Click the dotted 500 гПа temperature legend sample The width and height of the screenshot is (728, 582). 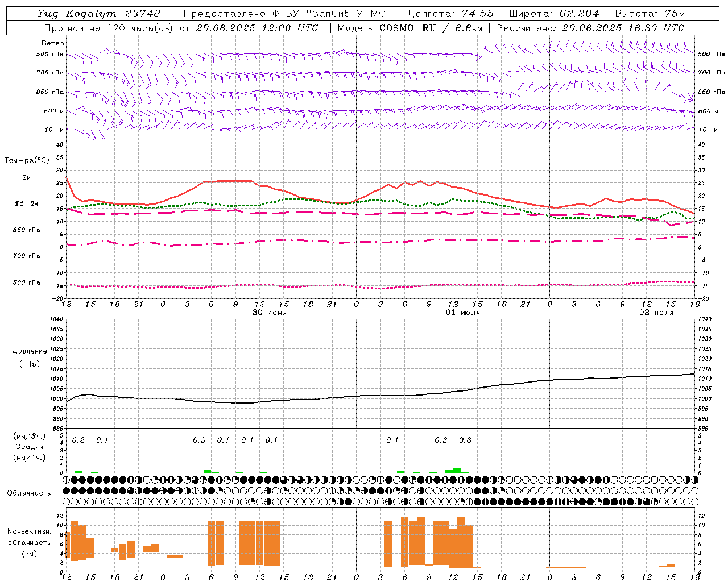click(26, 289)
